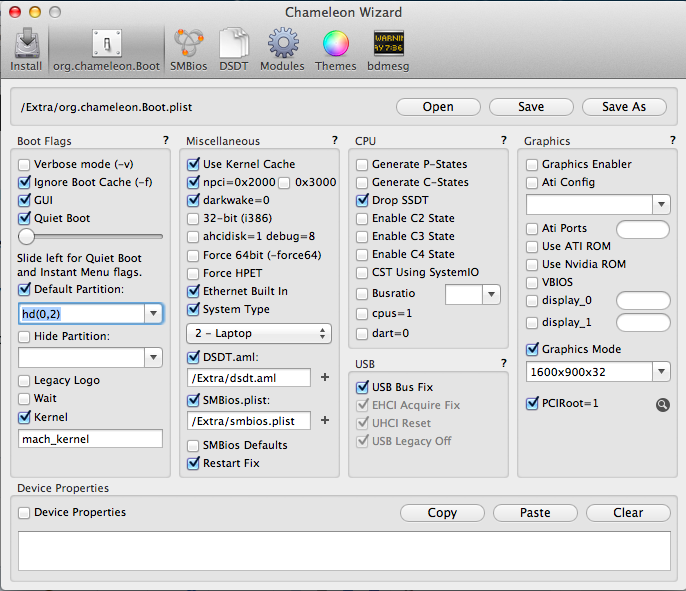Click the Open button
686x591 pixels.
point(438,107)
